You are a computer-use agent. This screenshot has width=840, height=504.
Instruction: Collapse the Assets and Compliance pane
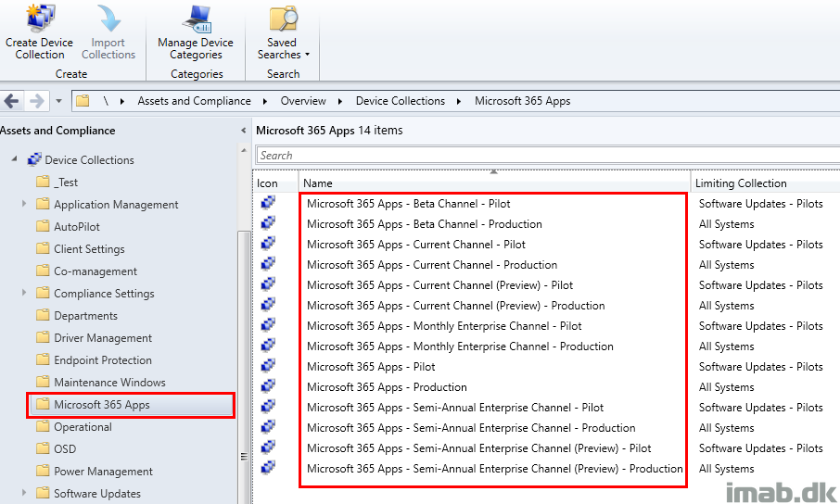[243, 130]
